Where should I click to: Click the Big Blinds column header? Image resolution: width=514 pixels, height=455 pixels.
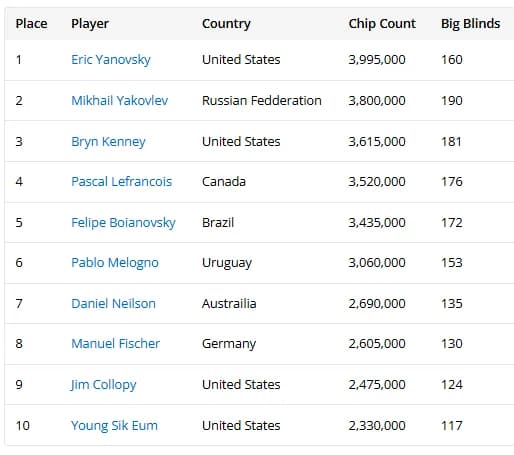tap(470, 24)
